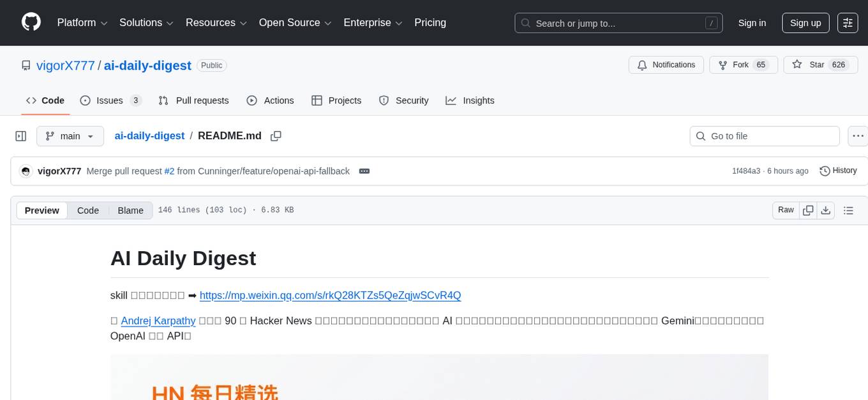The width and height of the screenshot is (868, 400).
Task: Switch to the Blame view
Action: (130, 210)
